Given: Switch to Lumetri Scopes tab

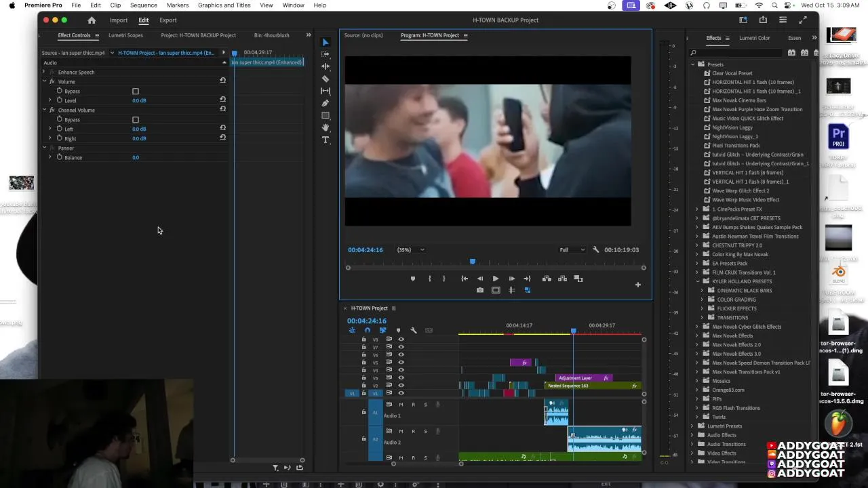Looking at the screenshot, I should [125, 35].
